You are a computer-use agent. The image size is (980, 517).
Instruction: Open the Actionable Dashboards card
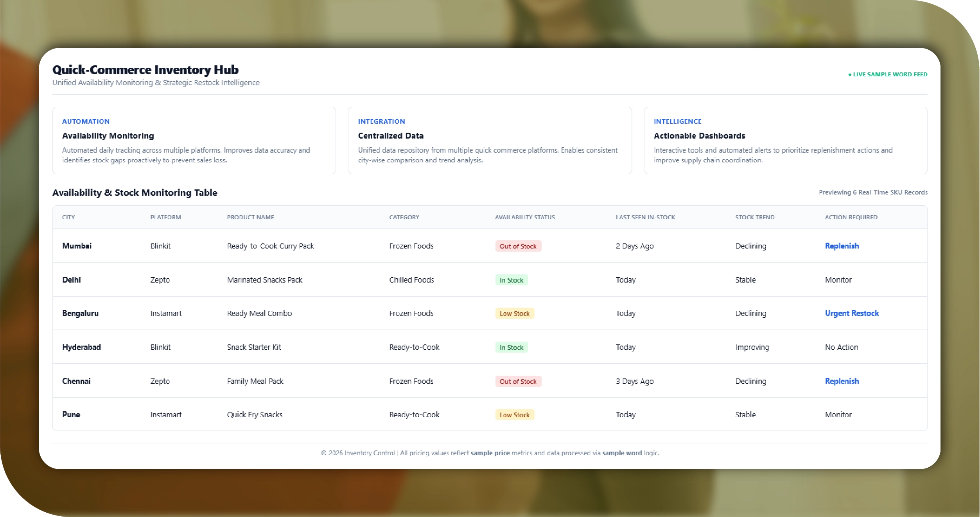785,141
